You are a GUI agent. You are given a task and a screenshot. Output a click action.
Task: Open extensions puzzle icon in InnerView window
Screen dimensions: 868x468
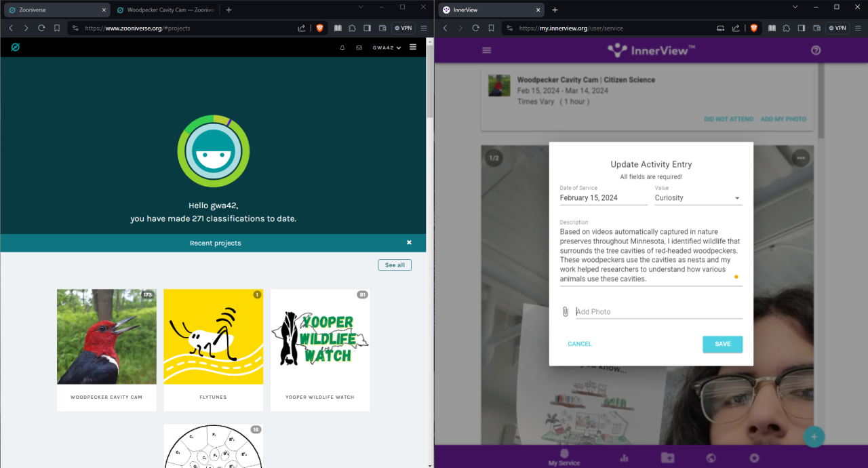click(x=786, y=28)
